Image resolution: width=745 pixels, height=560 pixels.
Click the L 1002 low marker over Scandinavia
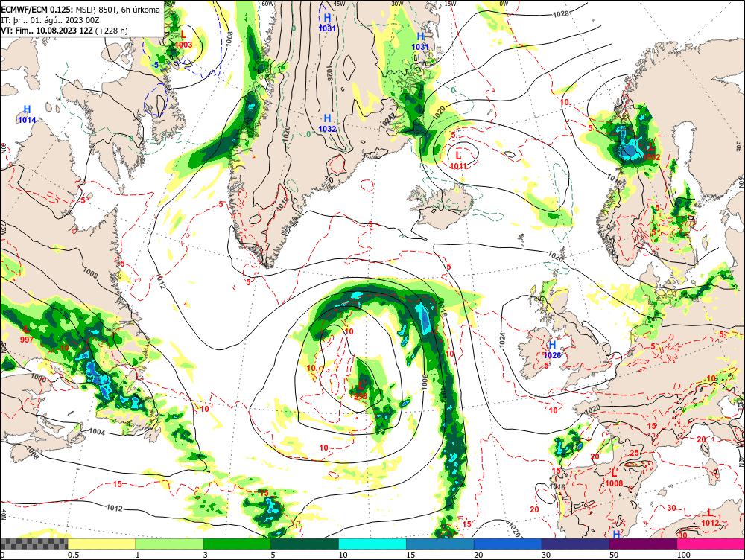651,151
